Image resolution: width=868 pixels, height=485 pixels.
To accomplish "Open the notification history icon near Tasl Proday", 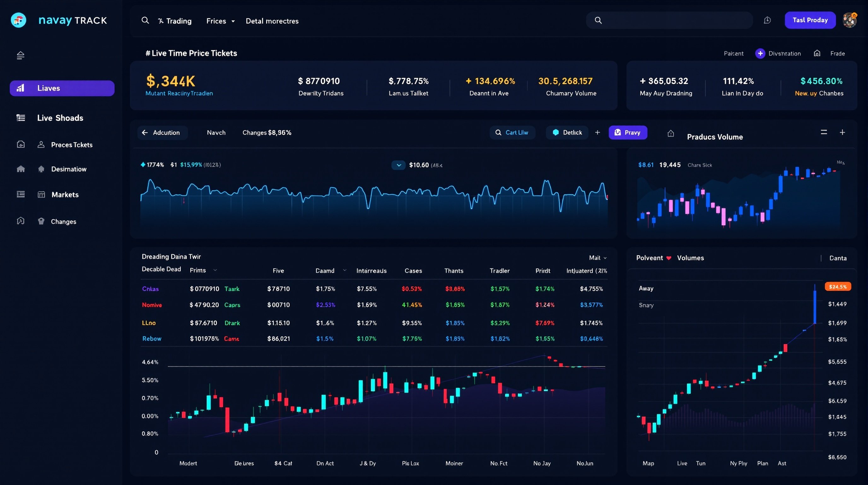I will tap(767, 20).
